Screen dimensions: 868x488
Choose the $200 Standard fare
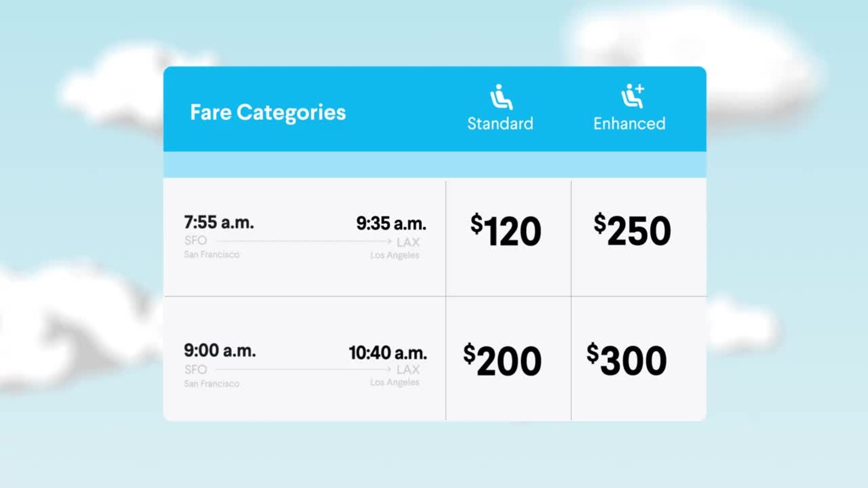click(502, 360)
